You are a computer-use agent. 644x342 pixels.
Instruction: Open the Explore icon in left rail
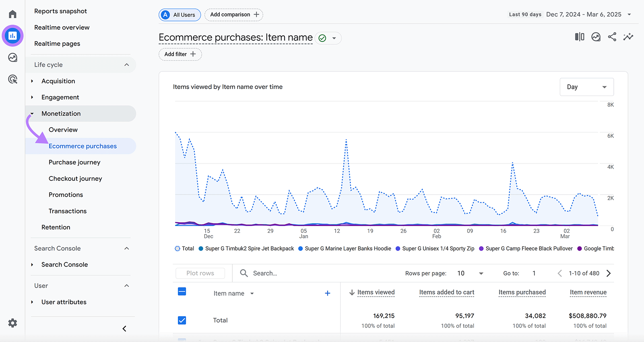coord(12,58)
